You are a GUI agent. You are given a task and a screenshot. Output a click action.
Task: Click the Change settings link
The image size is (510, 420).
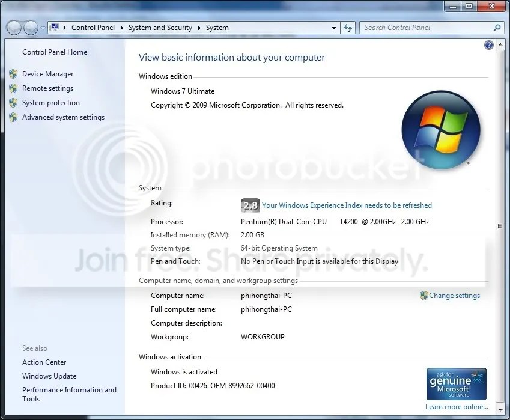pyautogui.click(x=454, y=296)
